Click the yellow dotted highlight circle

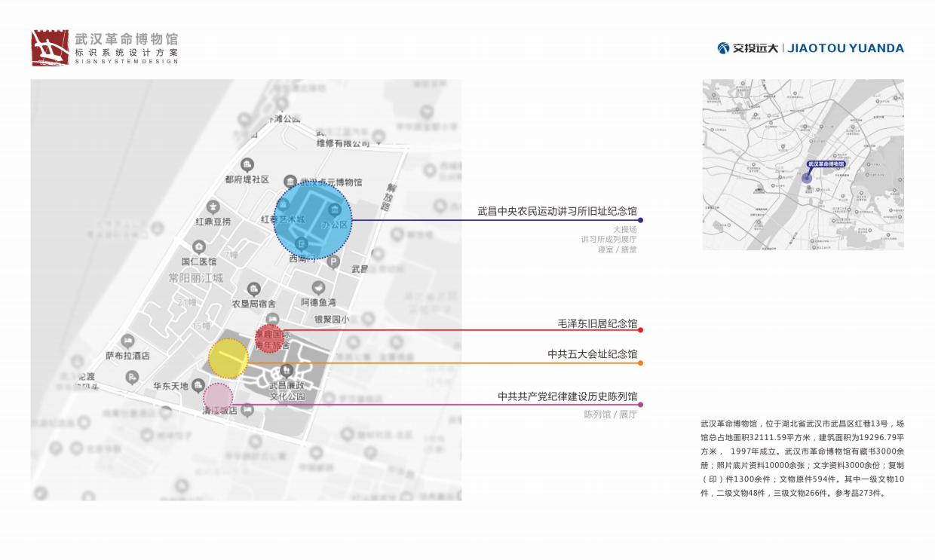pyautogui.click(x=228, y=357)
